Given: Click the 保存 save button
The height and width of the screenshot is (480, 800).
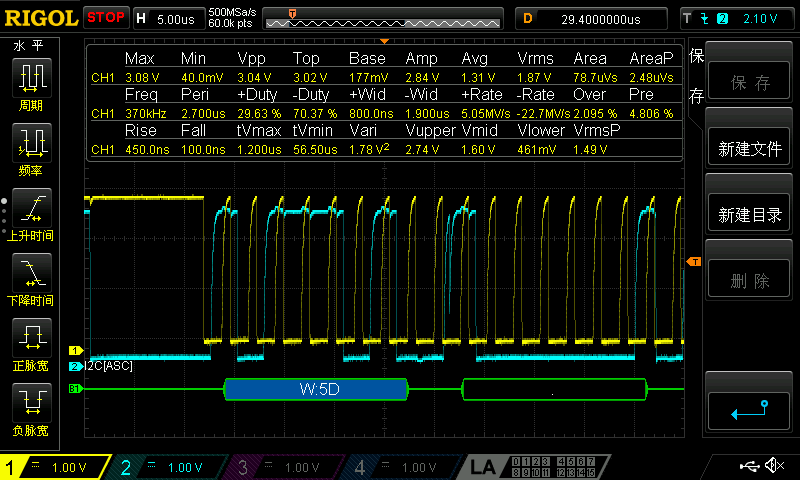Looking at the screenshot, I should coord(749,82).
